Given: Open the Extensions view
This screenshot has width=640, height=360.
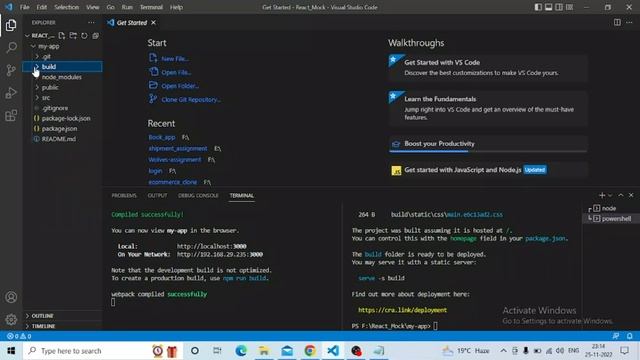Looking at the screenshot, I should 11,116.
